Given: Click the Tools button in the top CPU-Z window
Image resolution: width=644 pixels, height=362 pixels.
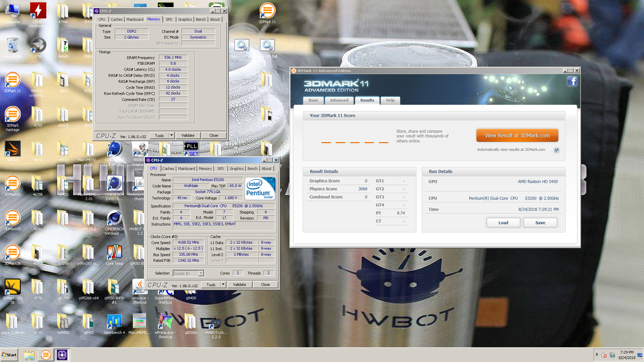Looking at the screenshot, I should [159, 135].
